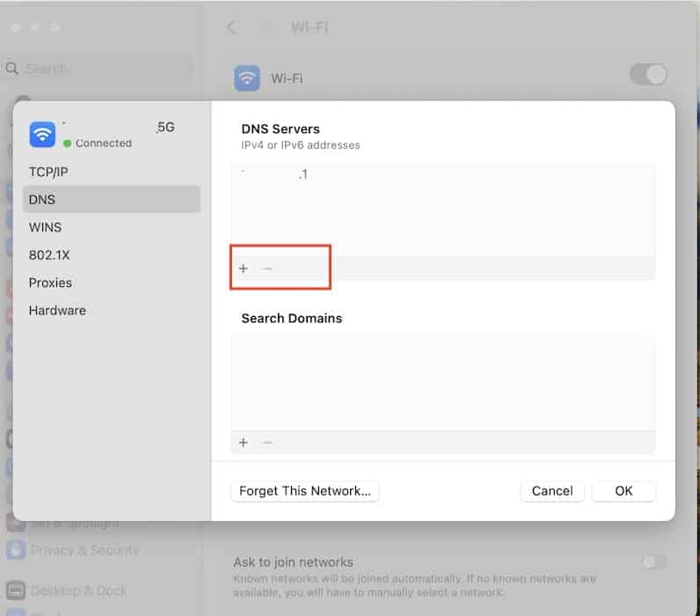This screenshot has width=700, height=616.
Task: Switch to the WINS tab
Action: 46,227
